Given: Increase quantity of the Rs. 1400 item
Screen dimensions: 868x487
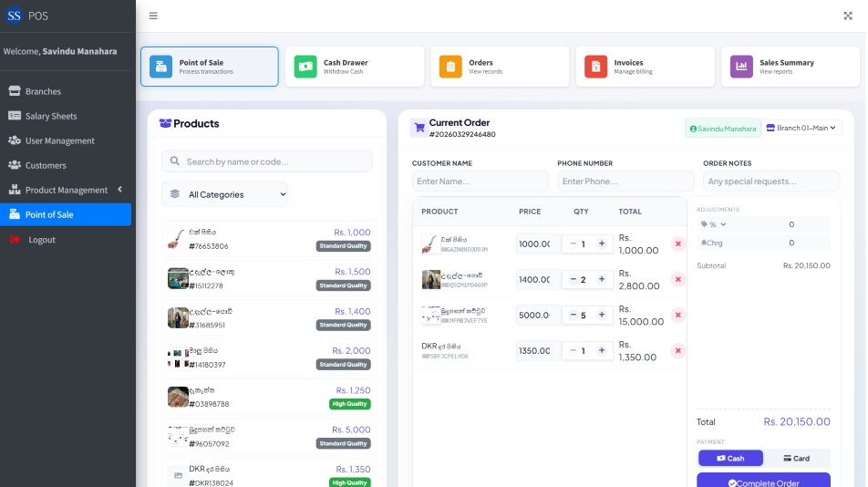Looking at the screenshot, I should click(x=602, y=279).
